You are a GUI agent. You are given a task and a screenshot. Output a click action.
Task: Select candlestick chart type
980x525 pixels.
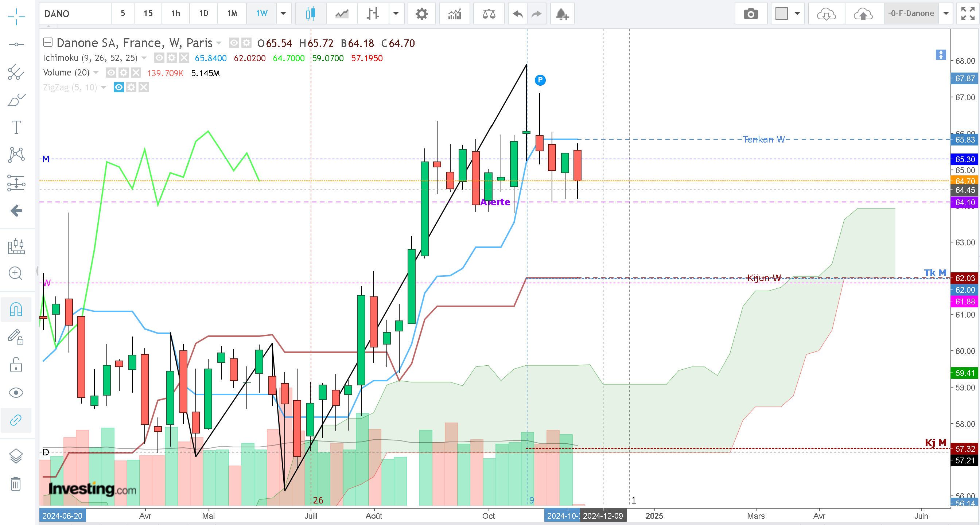[x=310, y=14]
